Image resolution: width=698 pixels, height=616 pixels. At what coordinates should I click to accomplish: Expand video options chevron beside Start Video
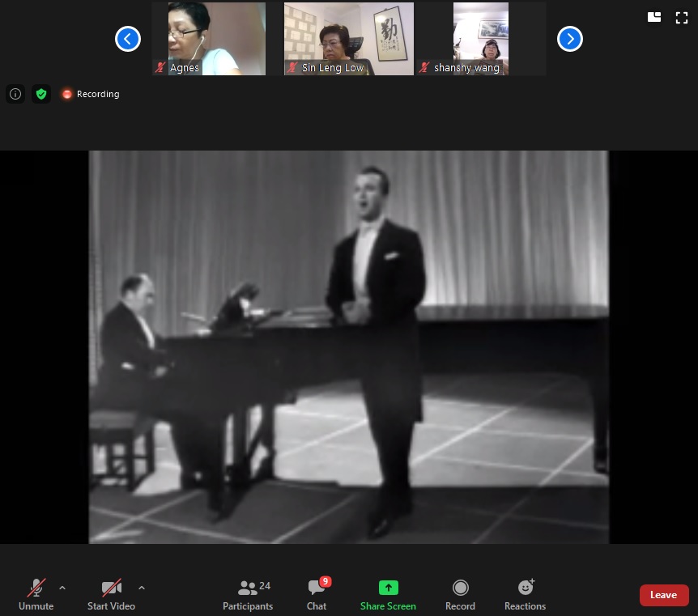pyautogui.click(x=142, y=588)
